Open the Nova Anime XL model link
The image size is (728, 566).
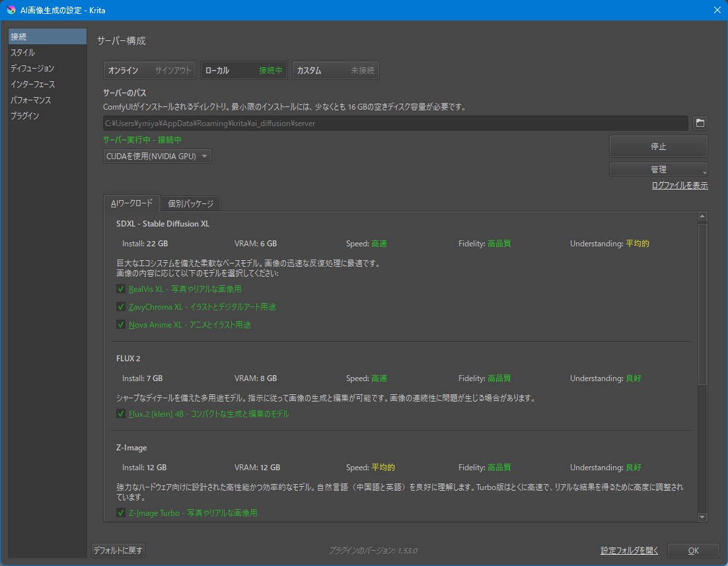tap(190, 324)
